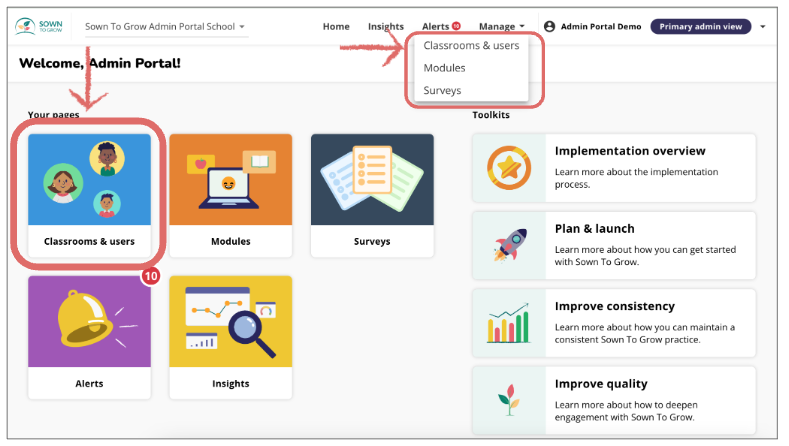Open the Improve quality toolkit title
The image size is (789, 446).
pyautogui.click(x=601, y=384)
